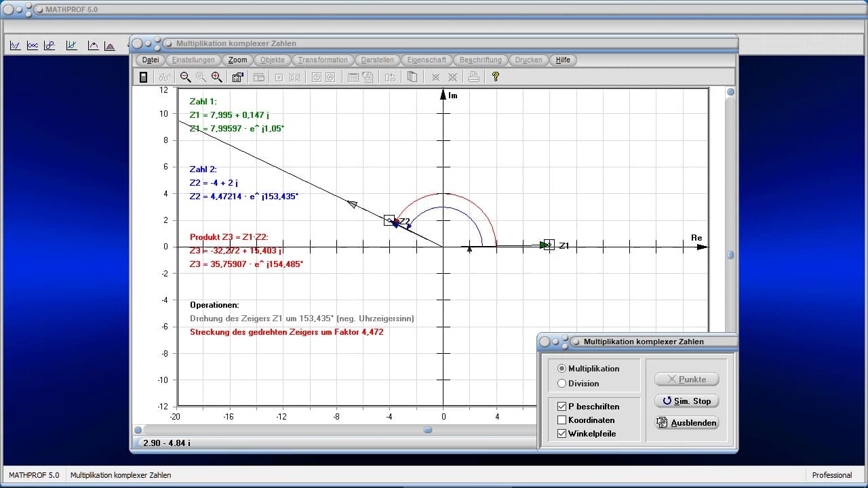Select the Division radio button
868x488 pixels.
coord(561,384)
